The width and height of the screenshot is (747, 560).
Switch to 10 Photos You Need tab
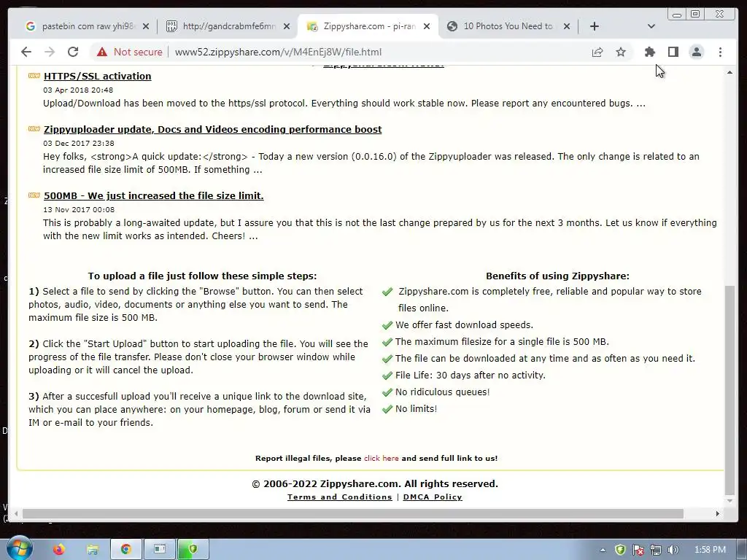pos(508,26)
